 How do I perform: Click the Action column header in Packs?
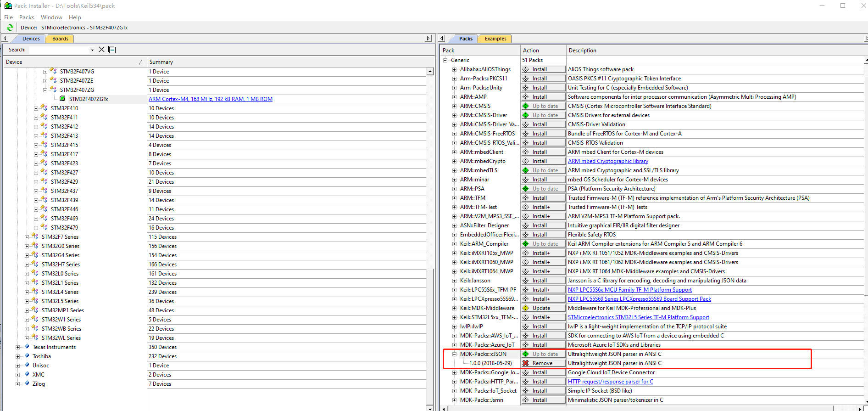(x=543, y=51)
